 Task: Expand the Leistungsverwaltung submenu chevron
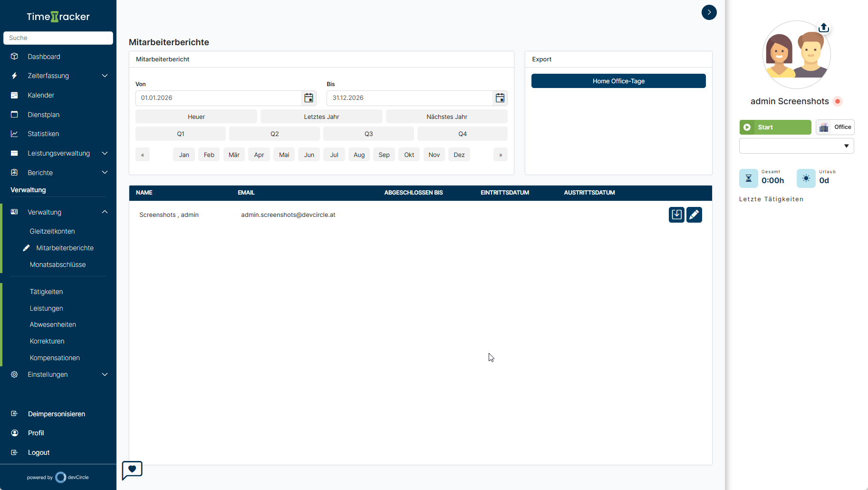105,153
